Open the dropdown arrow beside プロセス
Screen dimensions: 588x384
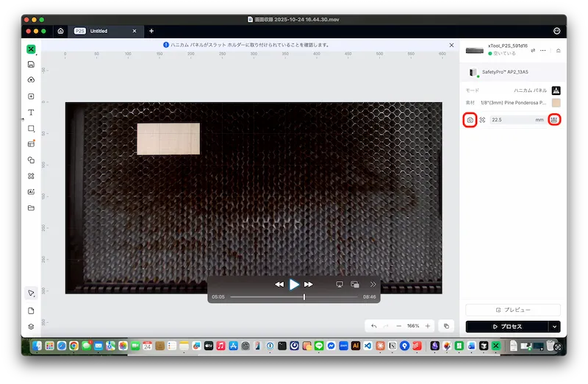coord(554,326)
